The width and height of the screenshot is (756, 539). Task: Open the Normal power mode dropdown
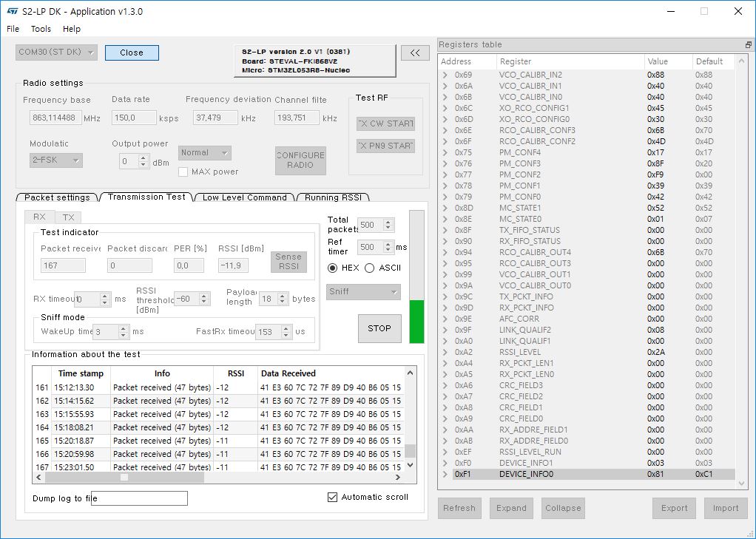point(204,153)
